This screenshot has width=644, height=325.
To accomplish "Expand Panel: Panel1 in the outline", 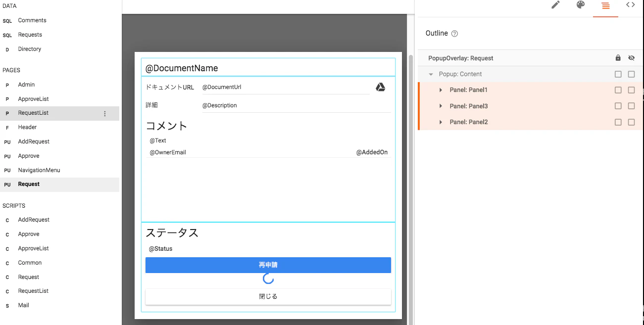I will [441, 90].
